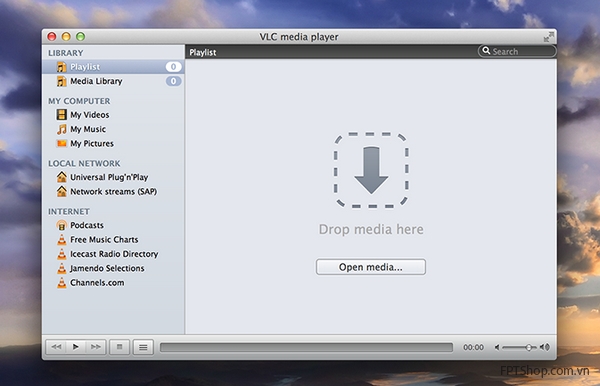The image size is (600, 386).
Task: Select Network streams (SAP)
Action: (x=114, y=192)
